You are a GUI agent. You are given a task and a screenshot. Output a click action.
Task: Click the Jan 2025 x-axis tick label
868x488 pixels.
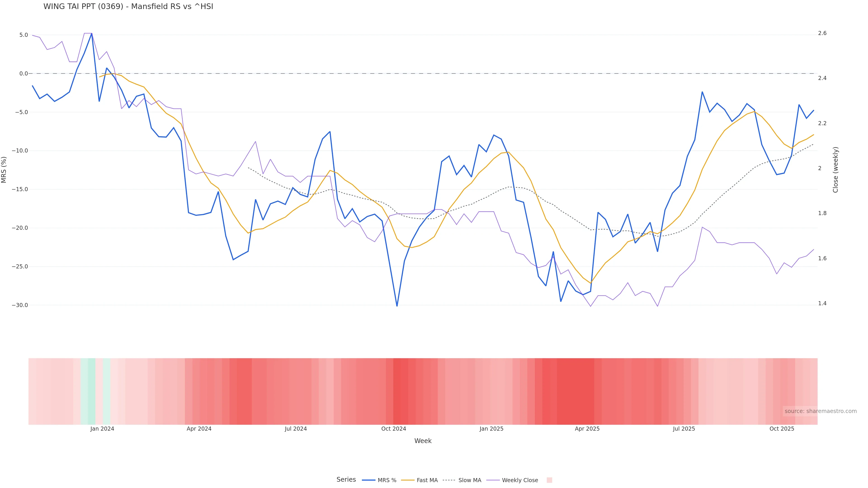(491, 429)
